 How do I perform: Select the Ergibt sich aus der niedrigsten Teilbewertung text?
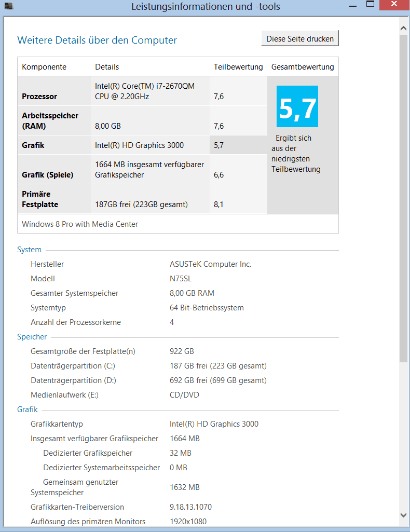tap(296, 153)
